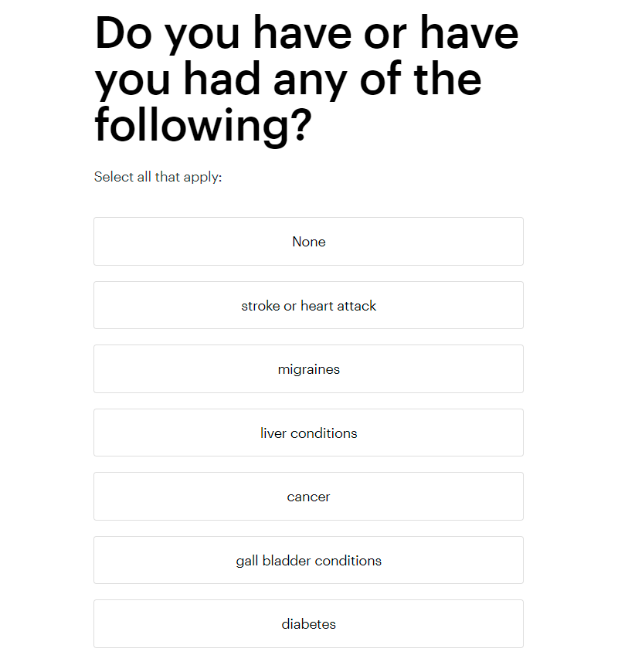
Task: Toggle the diabetes condition choice
Action: pyautogui.click(x=308, y=623)
